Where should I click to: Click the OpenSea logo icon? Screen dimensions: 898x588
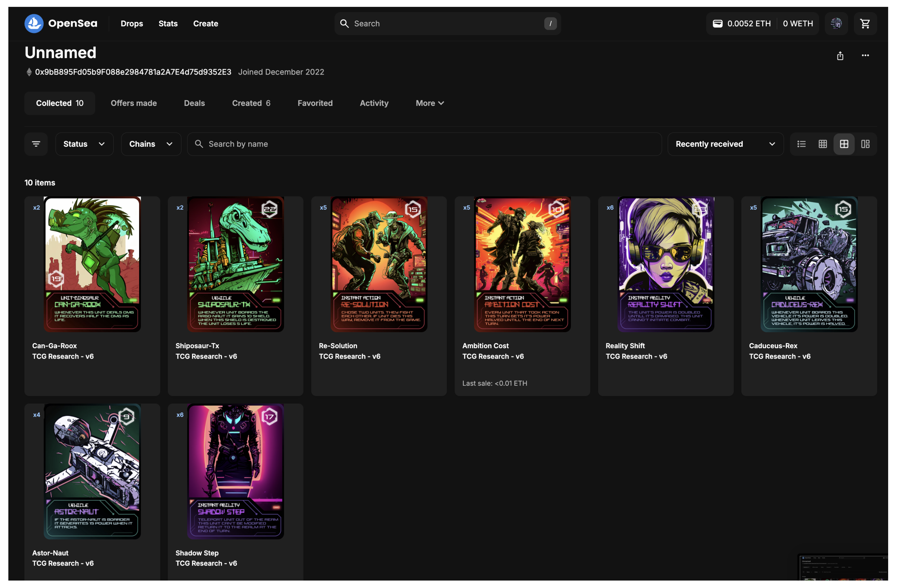34,23
